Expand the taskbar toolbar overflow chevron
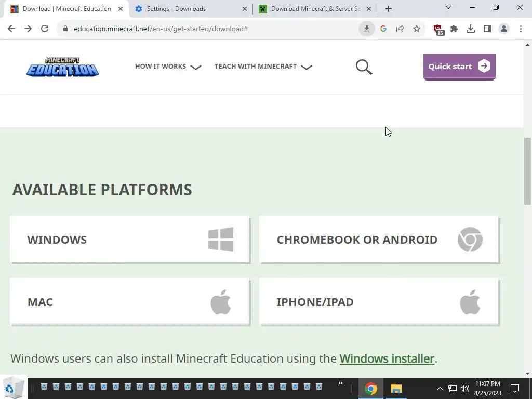This screenshot has width=532, height=399. click(x=341, y=383)
